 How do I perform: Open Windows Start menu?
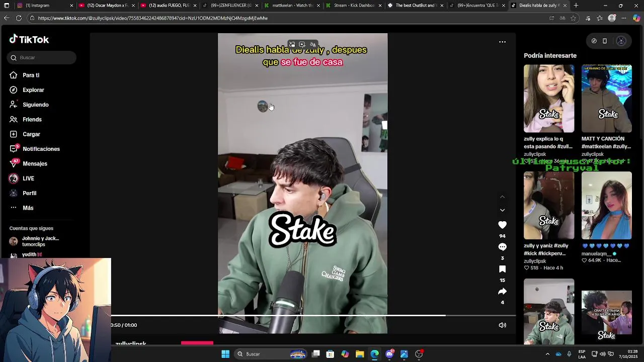(x=225, y=354)
